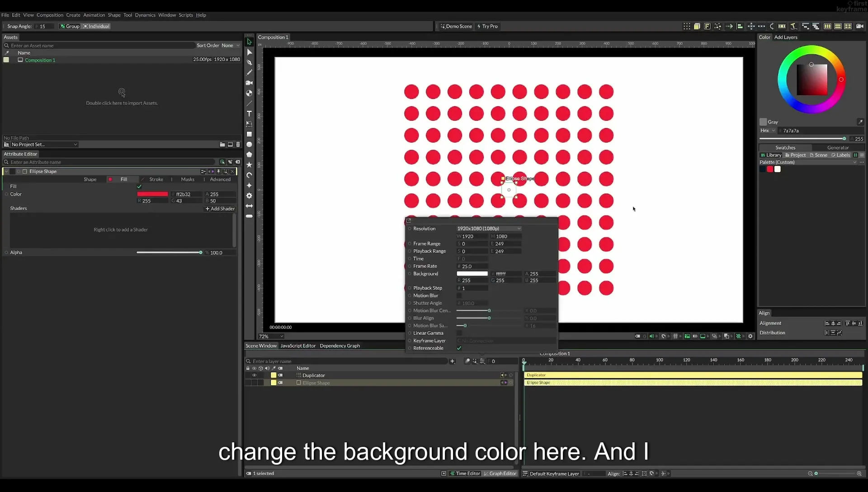
Task: Toggle the Fill enabled checkmark
Action: (x=139, y=186)
